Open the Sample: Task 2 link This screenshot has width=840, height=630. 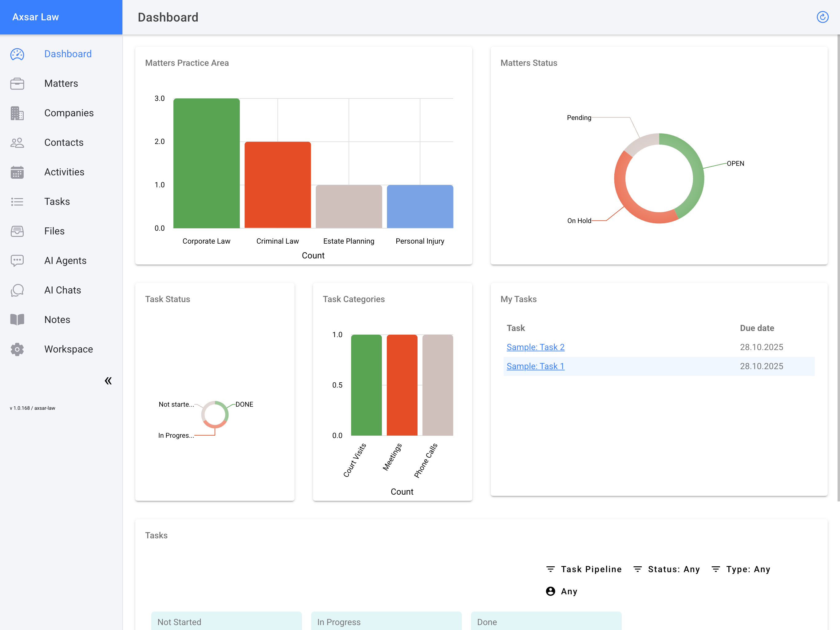[x=535, y=347]
